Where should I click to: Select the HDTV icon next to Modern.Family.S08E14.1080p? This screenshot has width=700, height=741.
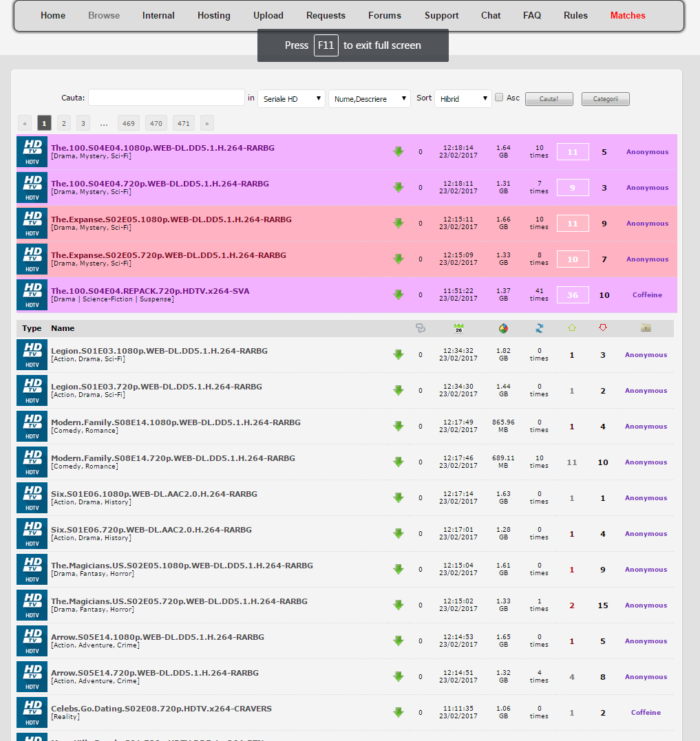pos(31,426)
